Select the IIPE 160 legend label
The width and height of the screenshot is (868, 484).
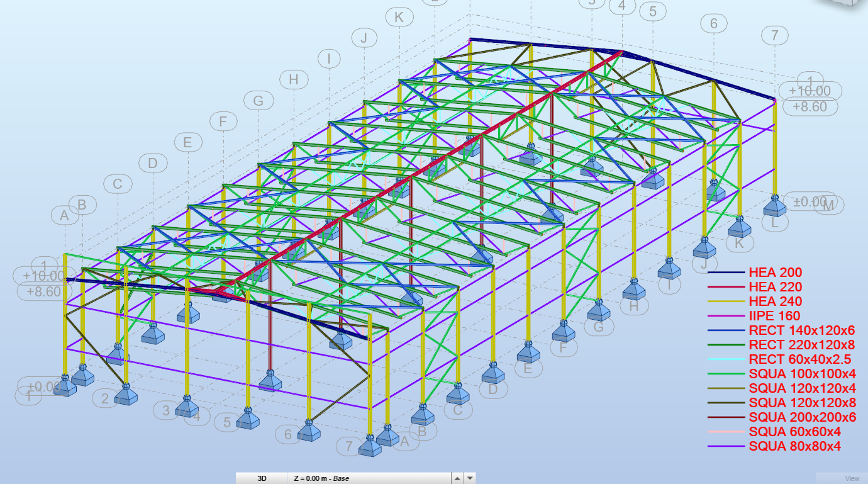[x=774, y=316]
